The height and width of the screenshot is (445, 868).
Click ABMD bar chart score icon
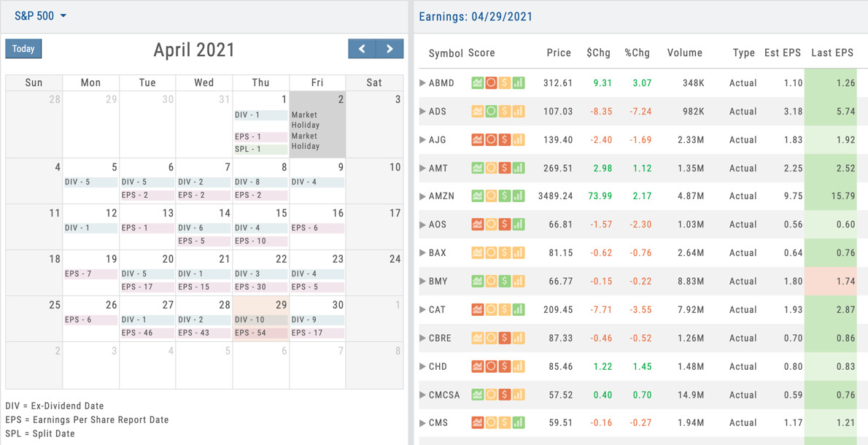pyautogui.click(x=518, y=83)
